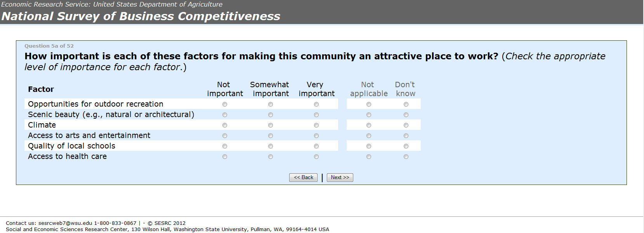Click the << Back button
Image resolution: width=644 pixels, height=233 pixels.
coord(303,178)
